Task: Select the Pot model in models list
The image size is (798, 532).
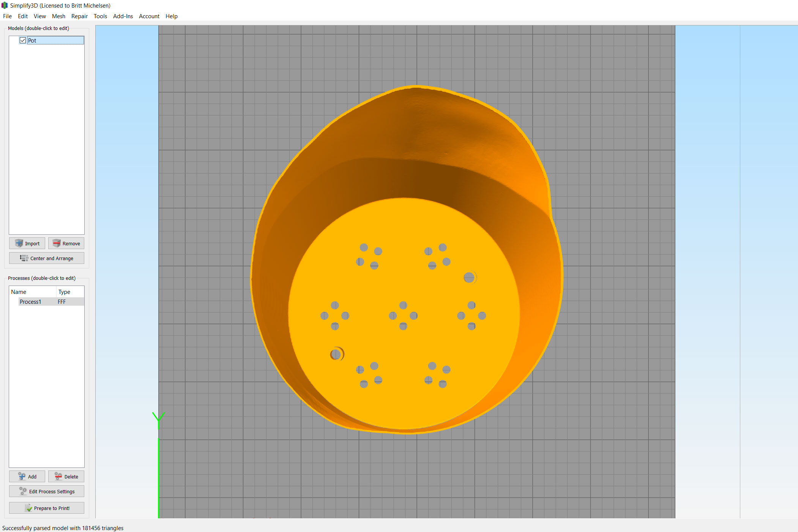Action: click(x=32, y=41)
